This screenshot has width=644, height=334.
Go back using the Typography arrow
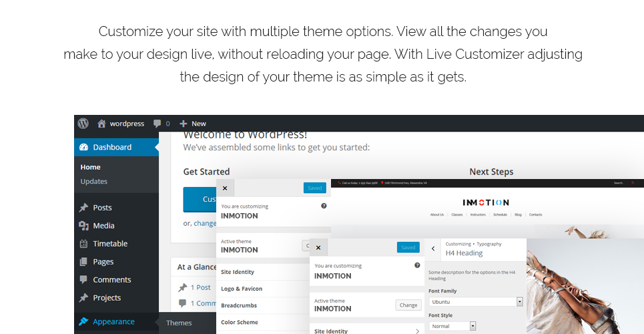pyautogui.click(x=433, y=248)
